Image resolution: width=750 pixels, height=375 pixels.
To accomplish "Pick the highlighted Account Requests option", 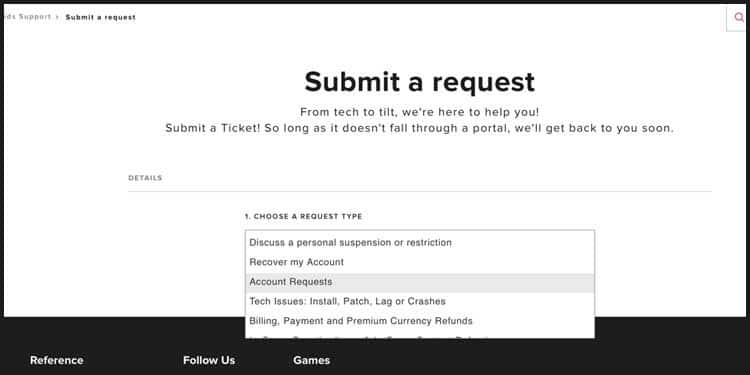I will [x=420, y=282].
